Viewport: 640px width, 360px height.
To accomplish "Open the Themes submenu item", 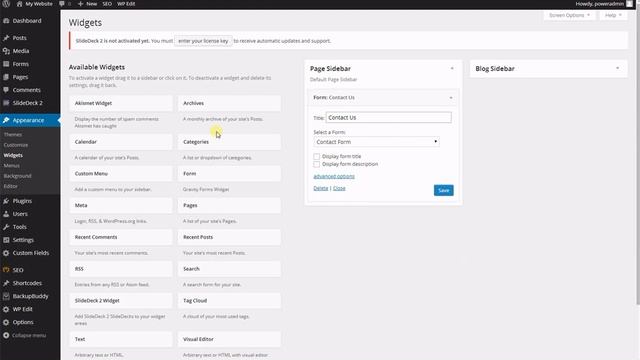I will [x=13, y=134].
